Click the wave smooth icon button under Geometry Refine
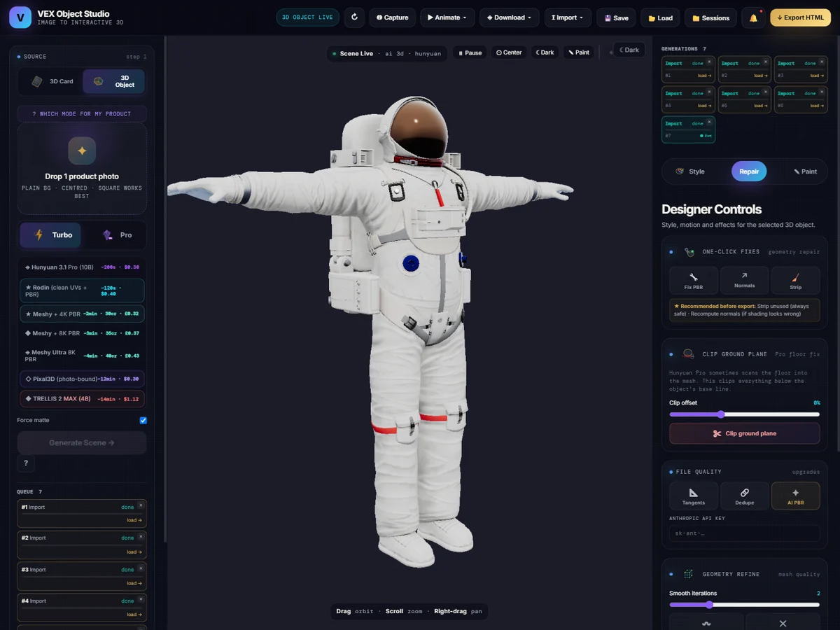The width and height of the screenshot is (840, 630). 706,623
